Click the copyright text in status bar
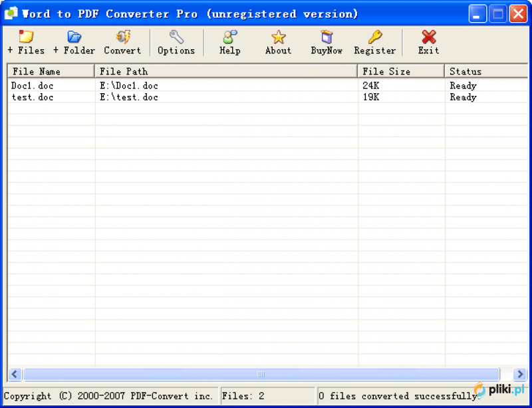Screen dimensions: 532x408 108,396
